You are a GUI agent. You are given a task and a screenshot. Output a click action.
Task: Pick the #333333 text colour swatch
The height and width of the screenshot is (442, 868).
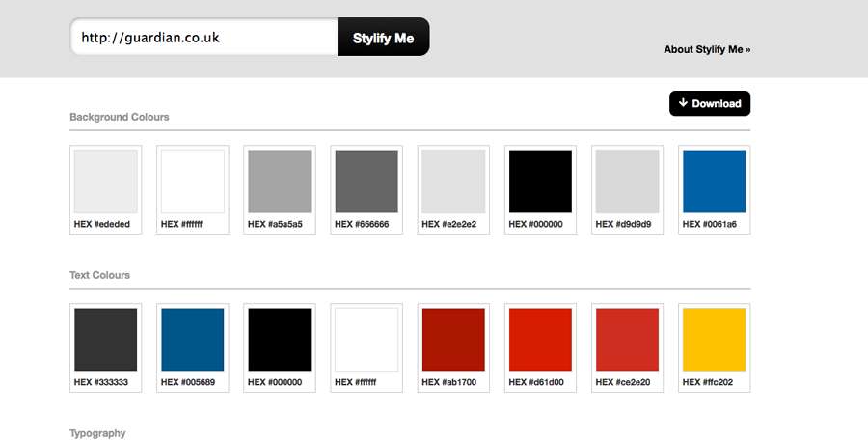tap(106, 347)
